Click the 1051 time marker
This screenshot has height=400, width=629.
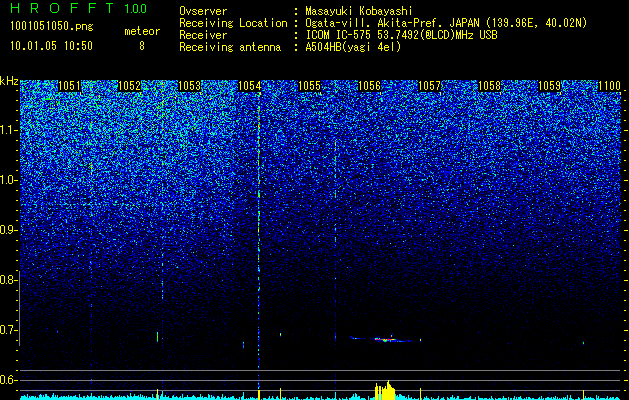point(69,86)
